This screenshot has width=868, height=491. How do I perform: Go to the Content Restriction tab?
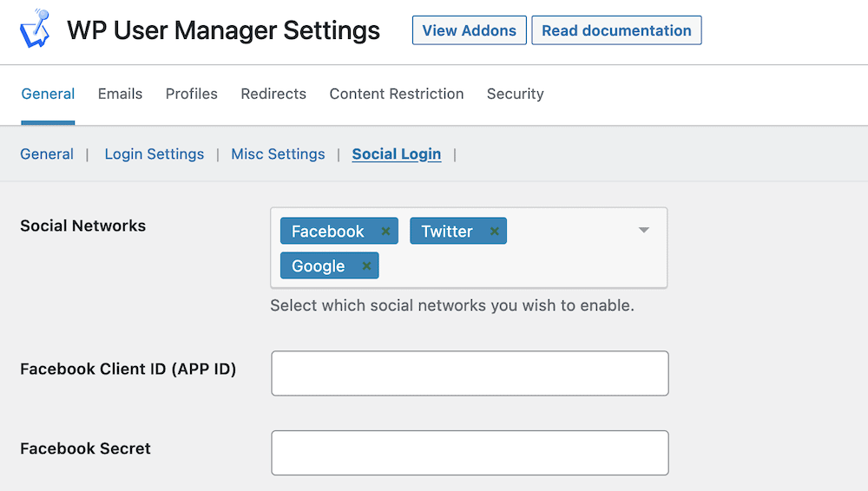pyautogui.click(x=397, y=94)
